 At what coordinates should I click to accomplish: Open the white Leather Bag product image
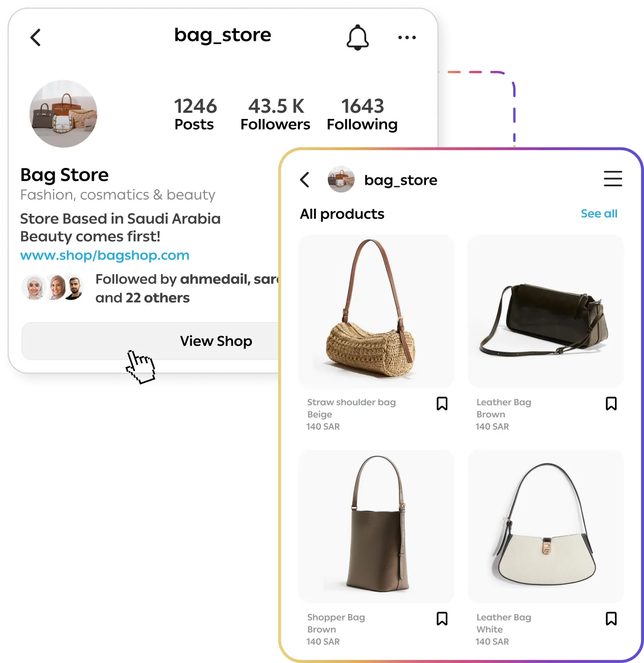(545, 526)
